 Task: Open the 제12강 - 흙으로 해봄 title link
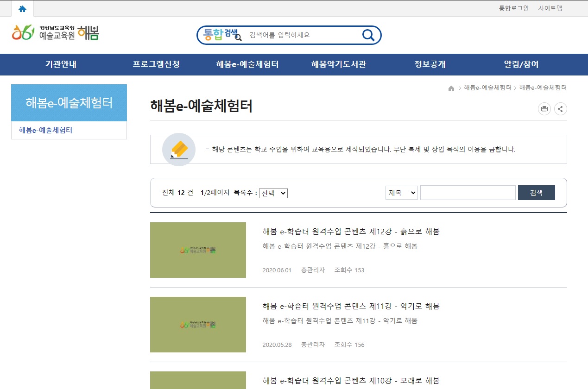pos(351,232)
